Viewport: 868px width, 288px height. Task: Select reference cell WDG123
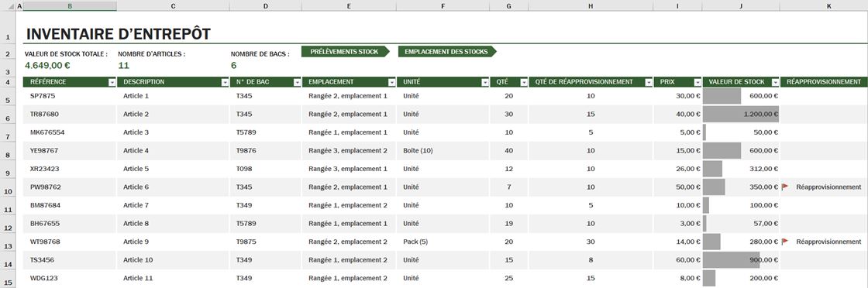tap(70, 278)
